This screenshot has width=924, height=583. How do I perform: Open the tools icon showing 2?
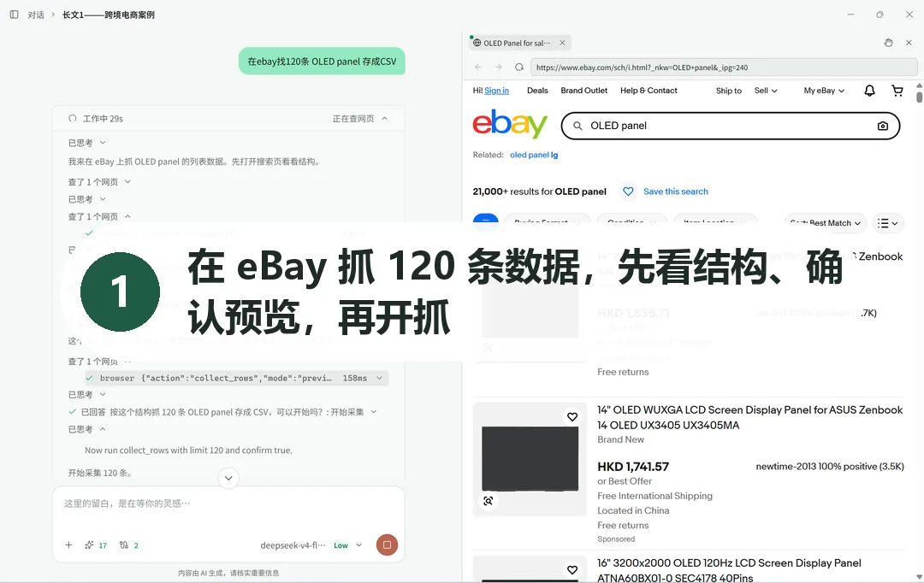129,545
